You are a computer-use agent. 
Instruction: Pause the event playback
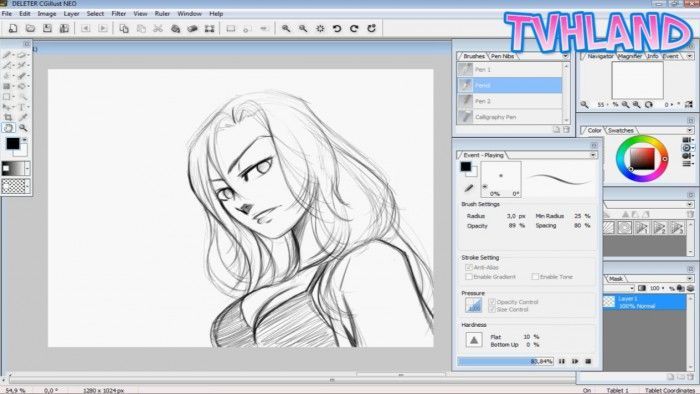(x=562, y=361)
